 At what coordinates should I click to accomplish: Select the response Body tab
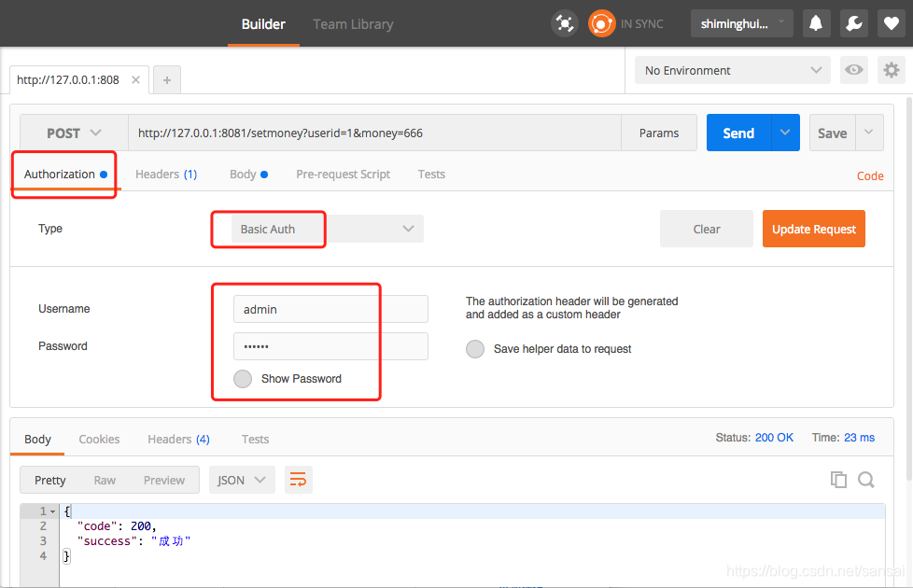click(x=37, y=439)
